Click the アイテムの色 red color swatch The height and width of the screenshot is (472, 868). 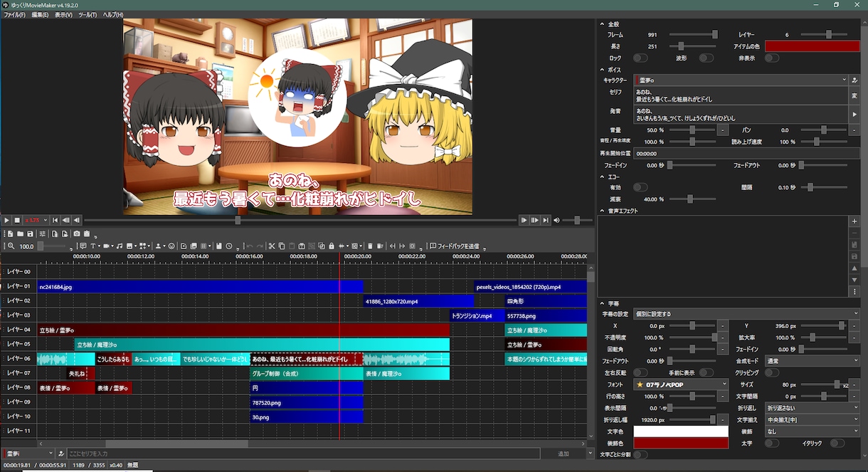point(812,46)
